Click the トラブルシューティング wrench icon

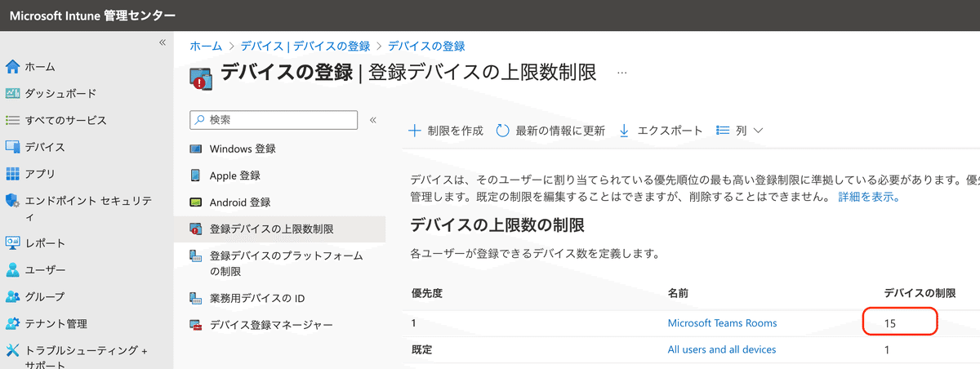point(12,350)
